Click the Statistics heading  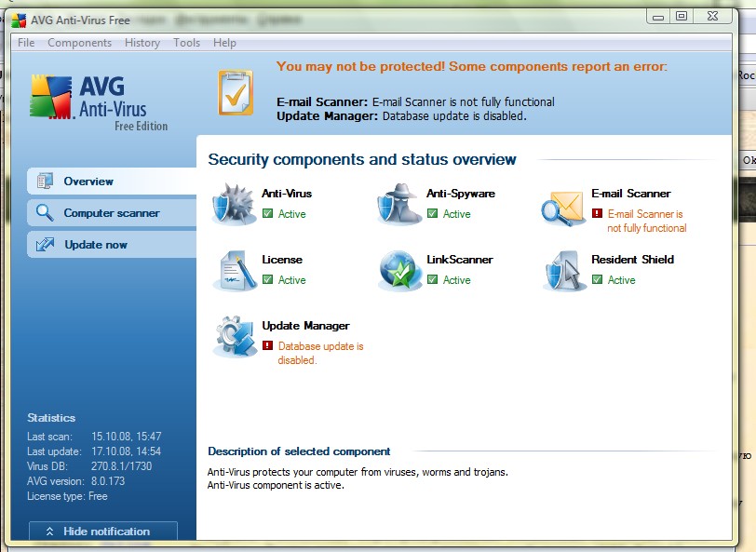(51, 418)
